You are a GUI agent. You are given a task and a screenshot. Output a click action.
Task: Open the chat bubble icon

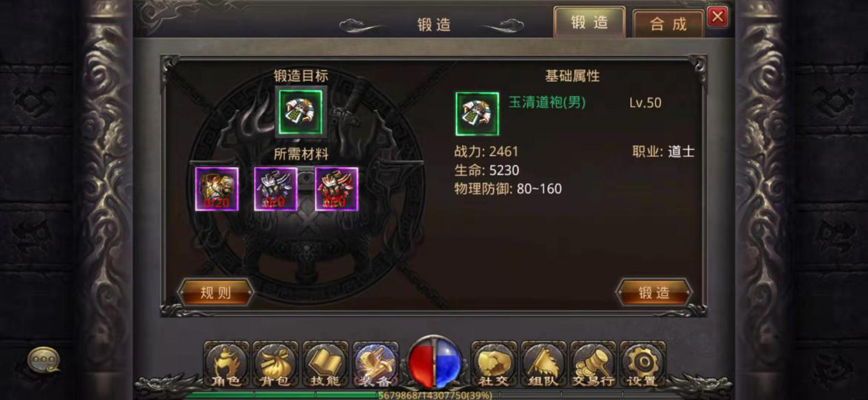click(x=44, y=360)
